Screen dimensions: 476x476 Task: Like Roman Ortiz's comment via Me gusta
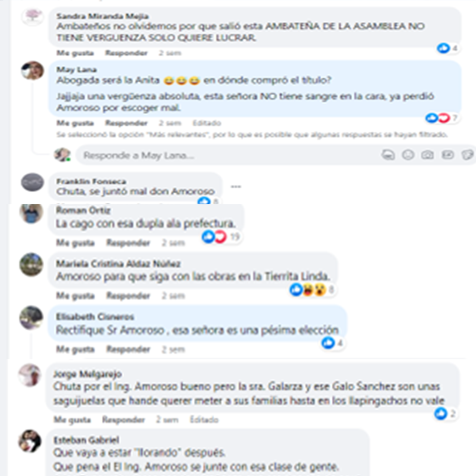click(x=75, y=243)
